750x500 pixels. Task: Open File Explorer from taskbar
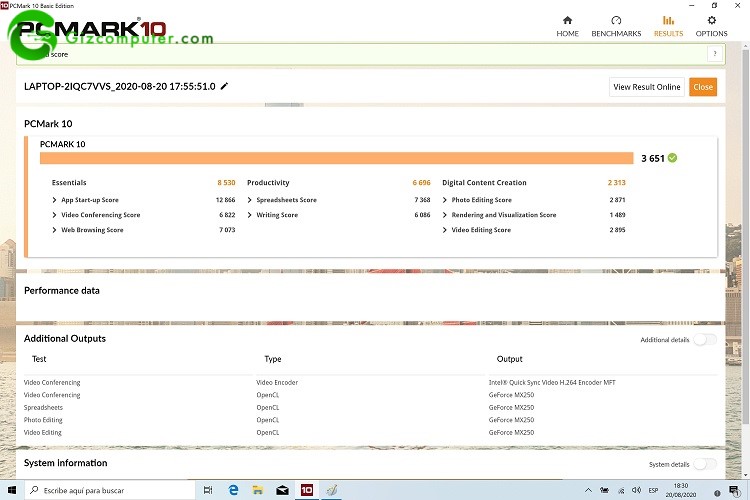(258, 490)
